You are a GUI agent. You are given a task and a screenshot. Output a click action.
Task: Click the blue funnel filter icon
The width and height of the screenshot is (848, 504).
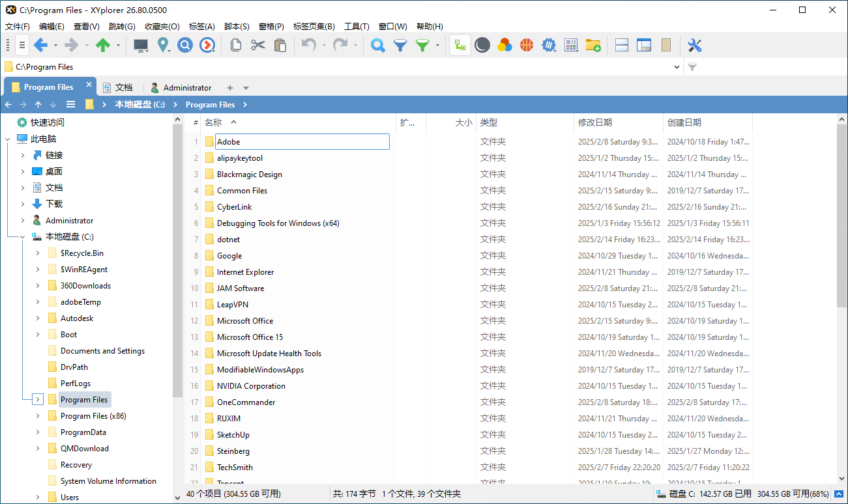(400, 45)
